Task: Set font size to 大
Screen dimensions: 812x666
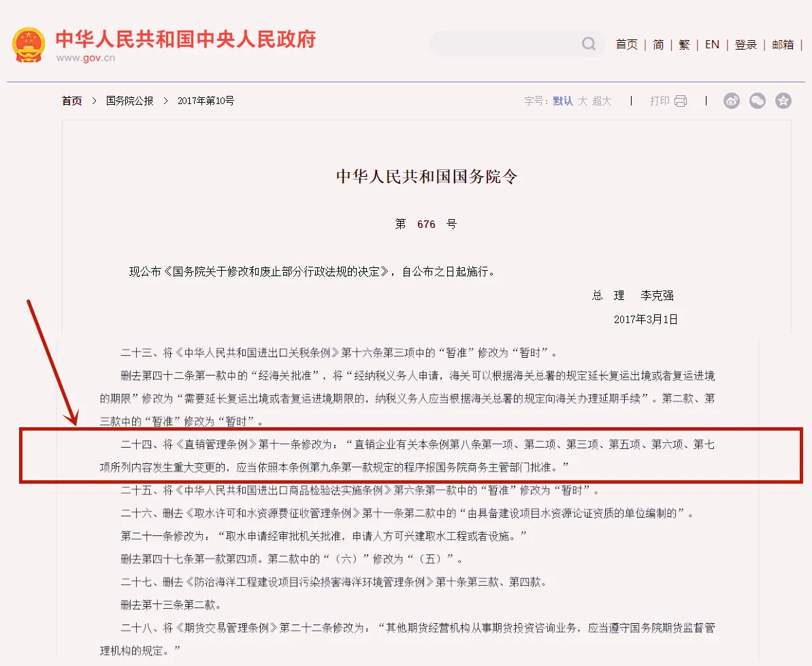Action: (x=583, y=101)
